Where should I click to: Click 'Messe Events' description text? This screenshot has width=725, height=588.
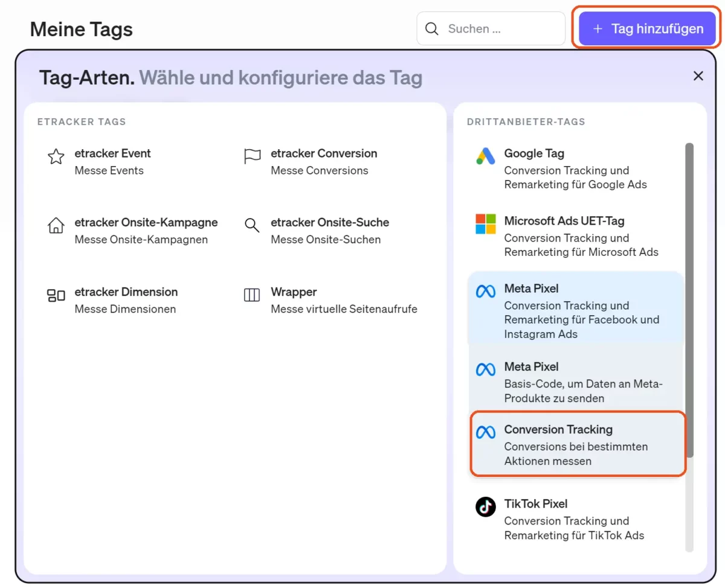tap(109, 171)
